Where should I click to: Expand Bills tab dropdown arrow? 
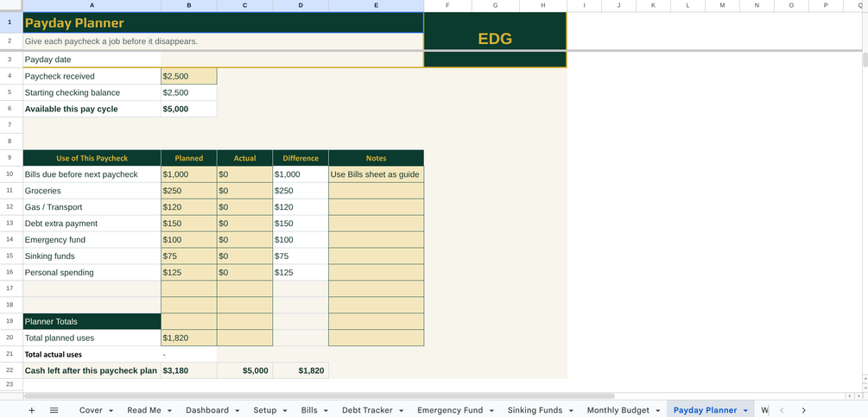[x=326, y=410]
